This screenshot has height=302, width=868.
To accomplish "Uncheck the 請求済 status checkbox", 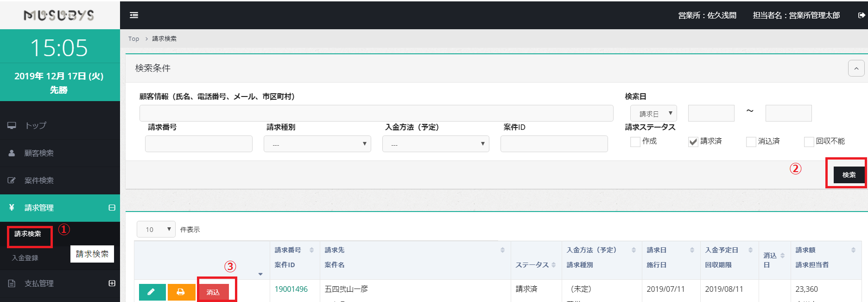I will tap(693, 142).
